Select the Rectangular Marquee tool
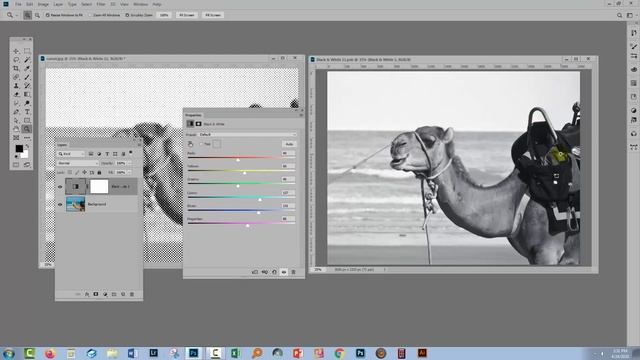This screenshot has width=640, height=360. click(x=27, y=51)
